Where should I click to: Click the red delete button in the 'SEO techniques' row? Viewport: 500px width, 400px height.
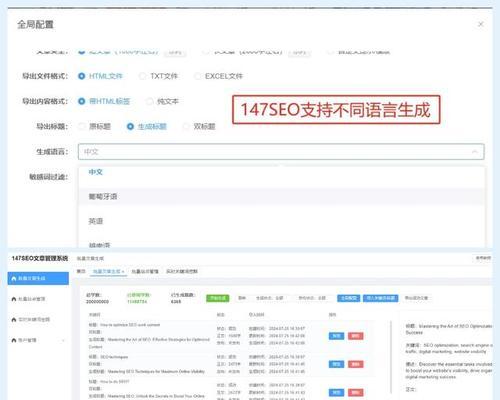coord(356,364)
